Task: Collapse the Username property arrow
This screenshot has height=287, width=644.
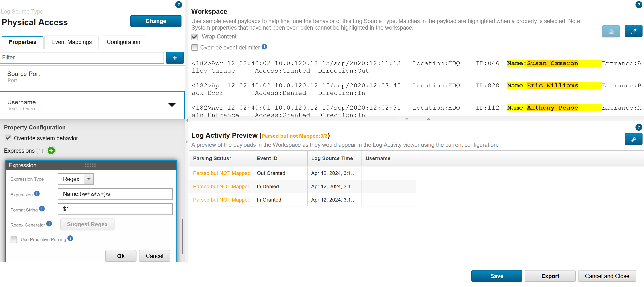Action: (172, 105)
